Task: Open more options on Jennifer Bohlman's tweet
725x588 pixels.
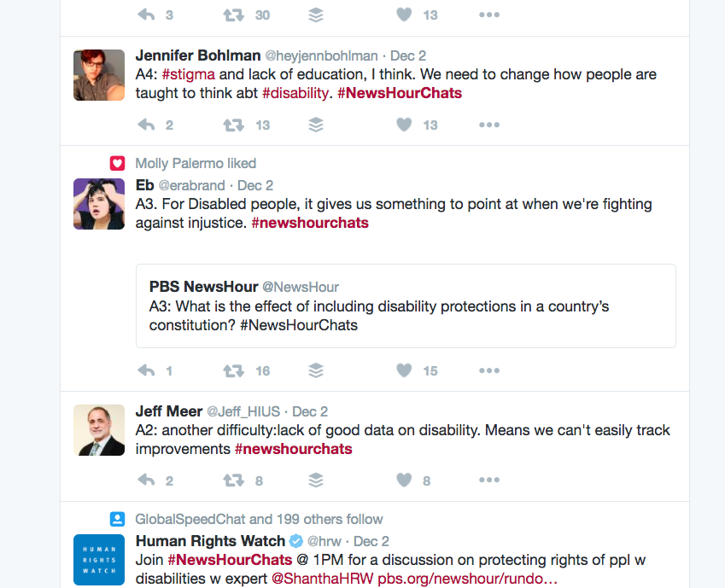Action: tap(488, 125)
